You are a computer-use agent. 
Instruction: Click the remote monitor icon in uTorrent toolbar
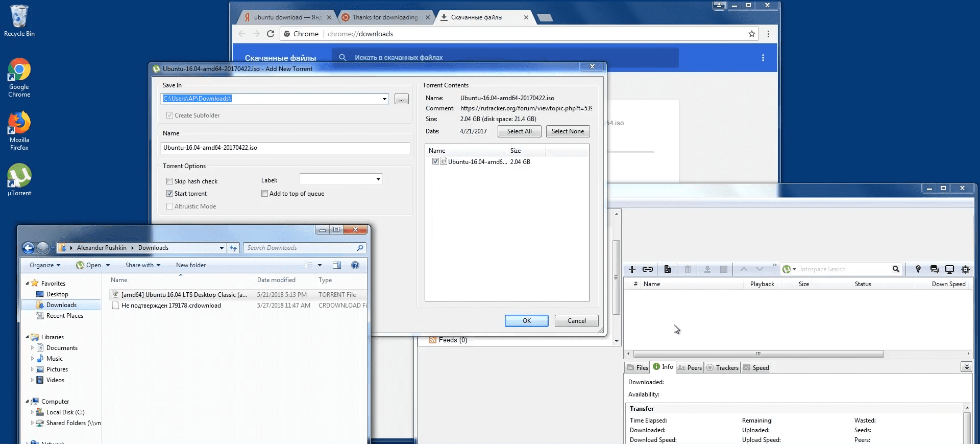(949, 269)
